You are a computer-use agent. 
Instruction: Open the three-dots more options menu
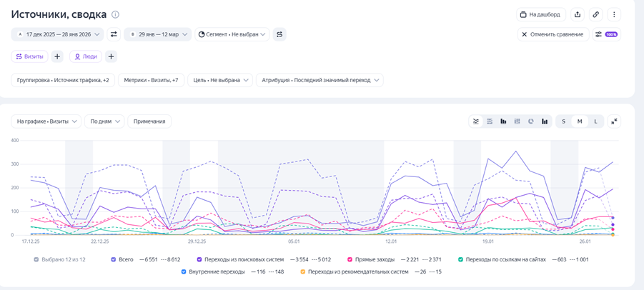614,14
